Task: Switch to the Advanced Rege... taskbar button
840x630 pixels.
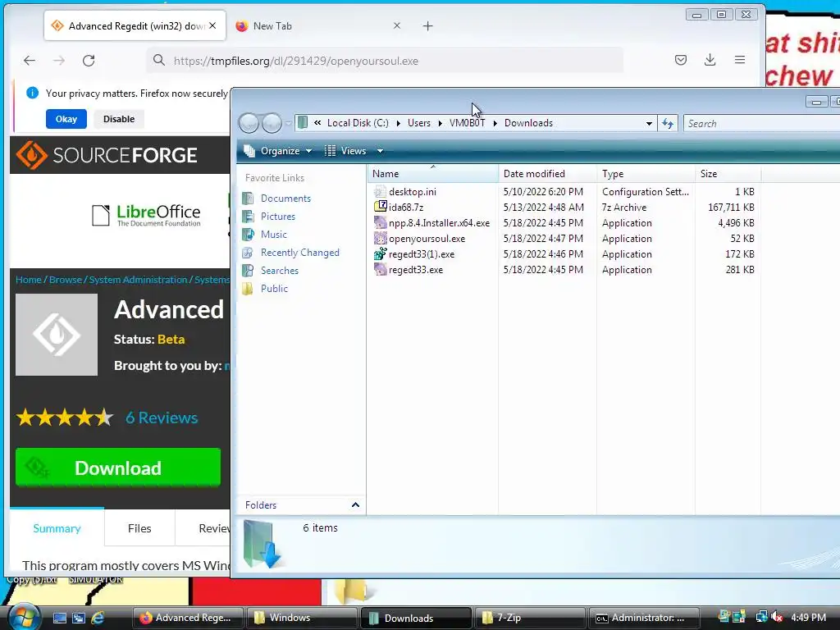Action: point(188,618)
